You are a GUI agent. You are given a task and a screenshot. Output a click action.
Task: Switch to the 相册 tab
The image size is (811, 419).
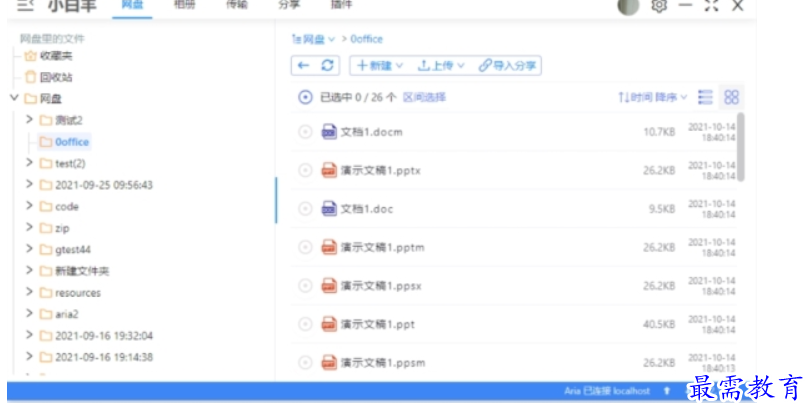(184, 5)
